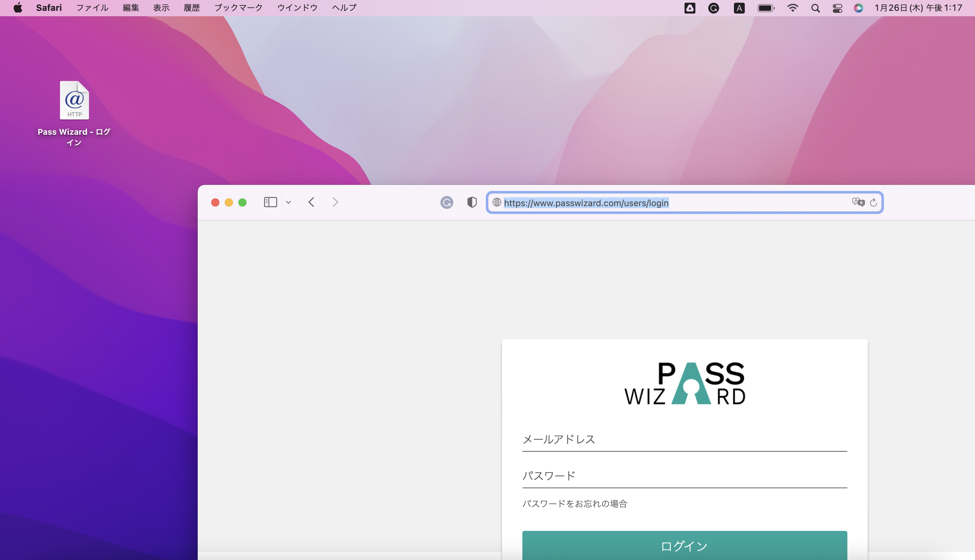This screenshot has width=975, height=560.
Task: Open Control Center
Action: pos(837,8)
